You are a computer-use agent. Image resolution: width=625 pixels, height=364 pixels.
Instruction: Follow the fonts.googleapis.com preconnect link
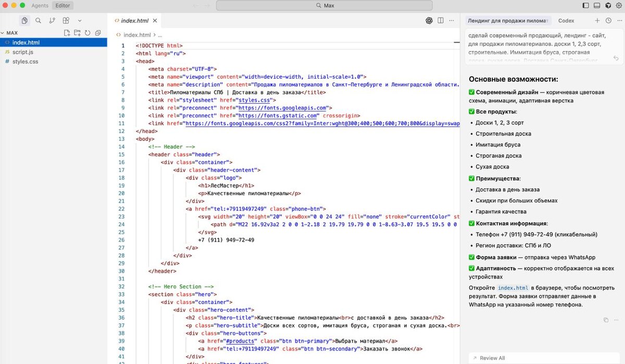282,108
